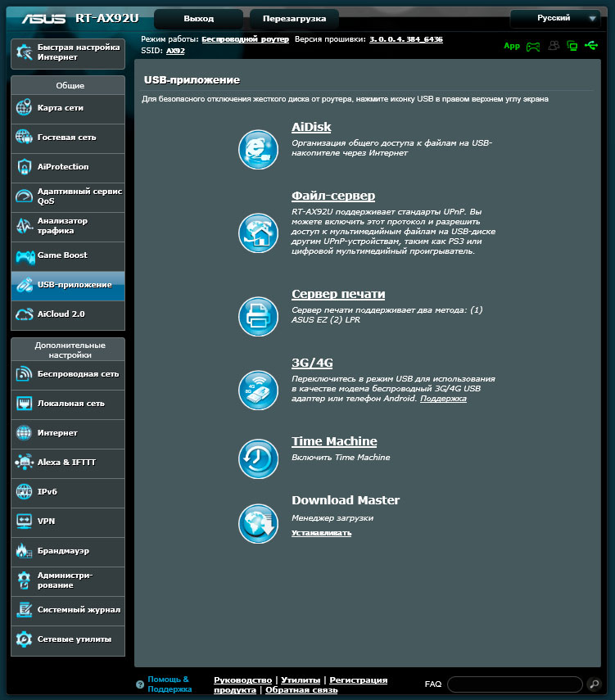Screen dimensions: 615x700
Task: Click the firewall flame icon
Action: tap(24, 550)
